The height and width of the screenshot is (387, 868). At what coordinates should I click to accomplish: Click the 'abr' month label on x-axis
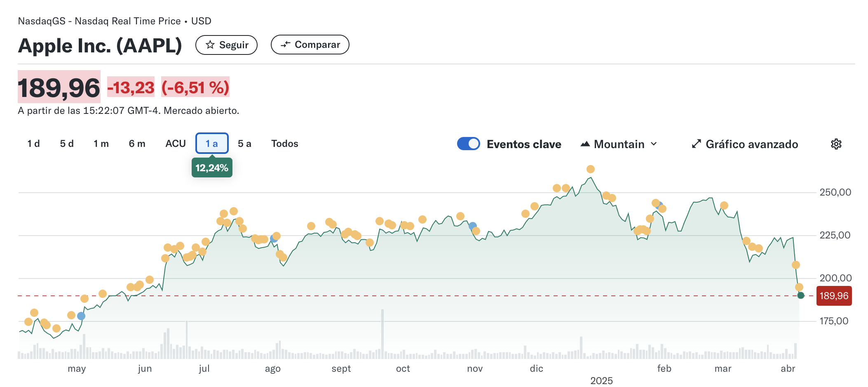click(x=788, y=368)
